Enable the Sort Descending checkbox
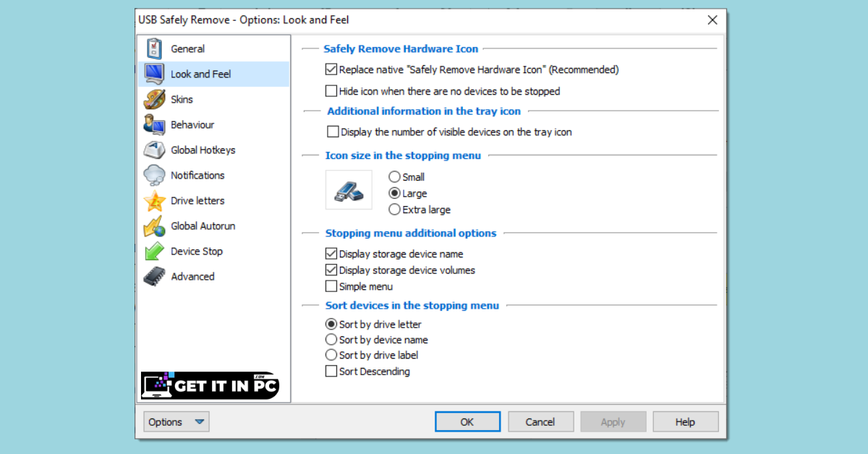Viewport: 868px width, 454px height. 331,372
